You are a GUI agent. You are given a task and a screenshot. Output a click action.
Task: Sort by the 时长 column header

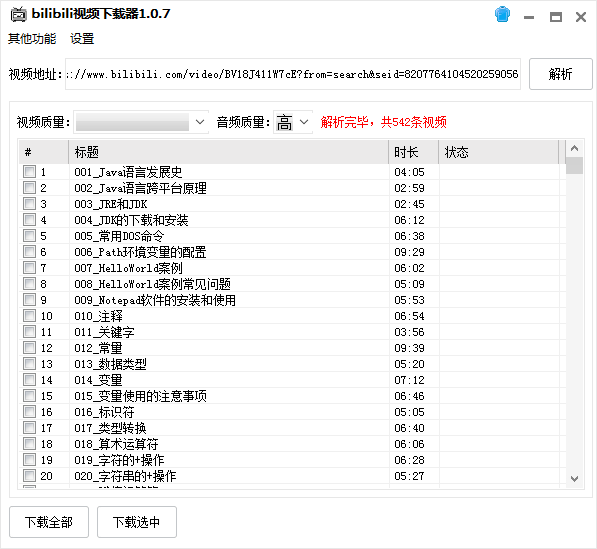[x=413, y=152]
